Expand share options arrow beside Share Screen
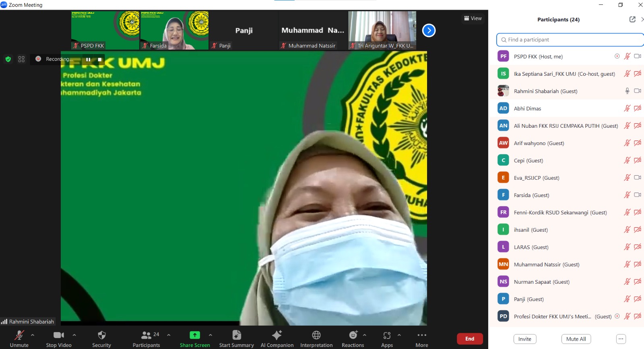This screenshot has width=644, height=349. click(x=211, y=335)
